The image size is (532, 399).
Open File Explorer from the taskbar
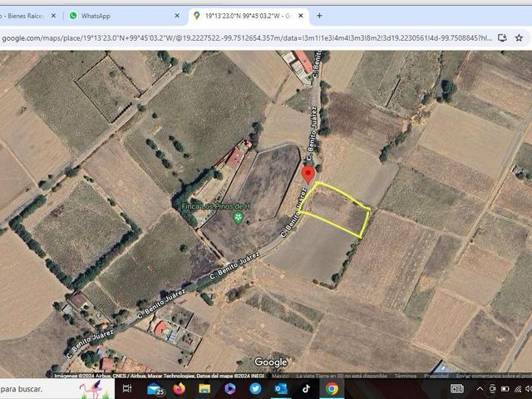(204, 389)
